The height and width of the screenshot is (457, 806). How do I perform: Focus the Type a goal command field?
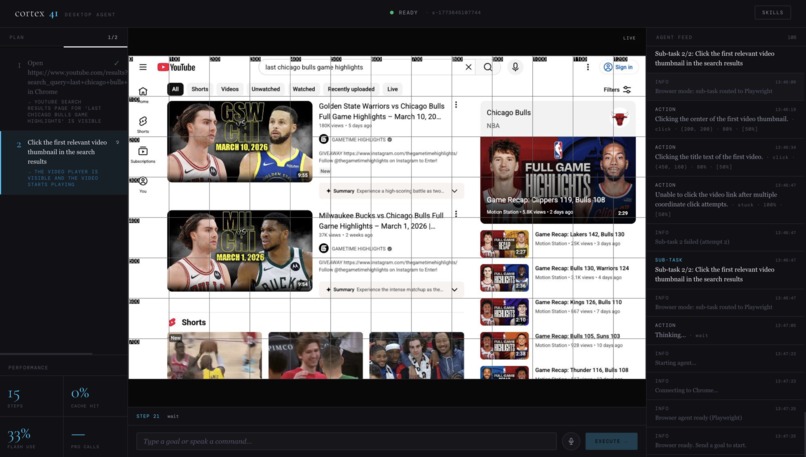click(x=346, y=441)
